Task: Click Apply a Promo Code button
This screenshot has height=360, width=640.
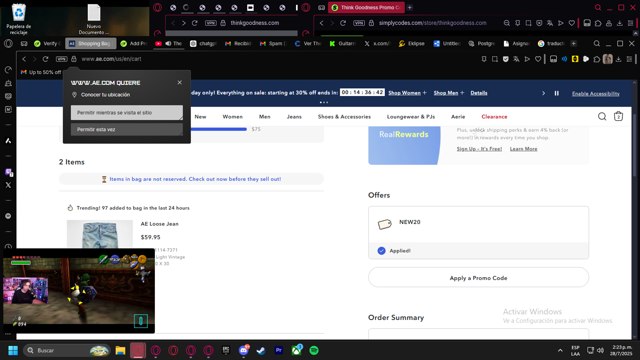Action: click(478, 278)
